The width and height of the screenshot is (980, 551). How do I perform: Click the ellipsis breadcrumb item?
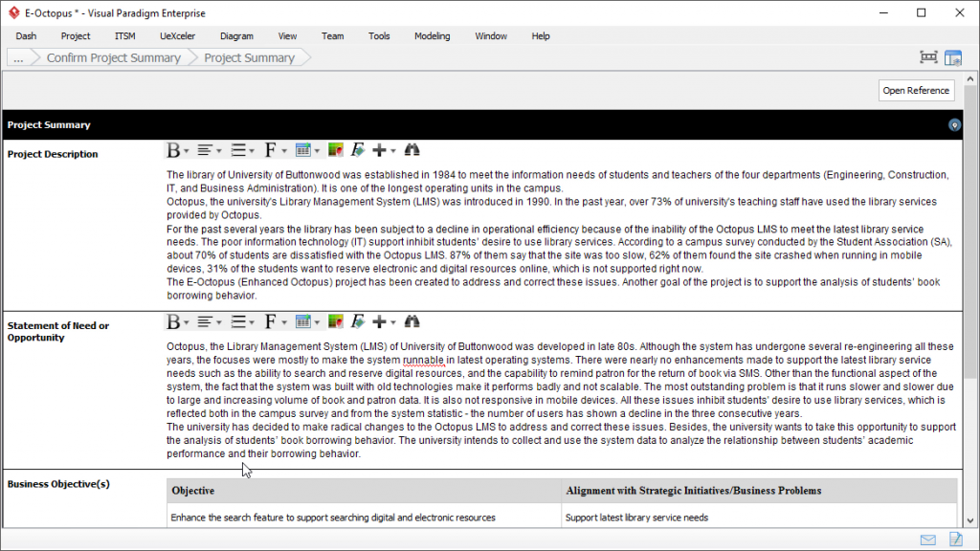18,57
